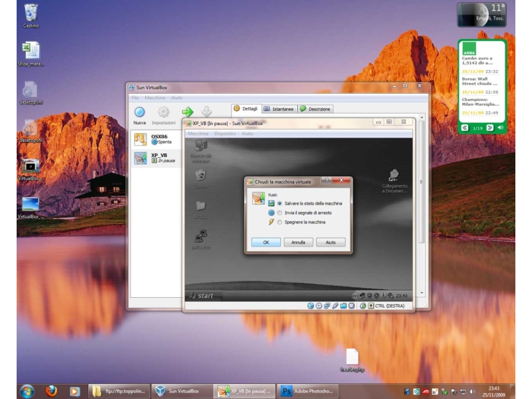Image resolution: width=532 pixels, height=399 pixels.
Task: Click mouse integration icon in VM status bar
Action: [x=363, y=305]
